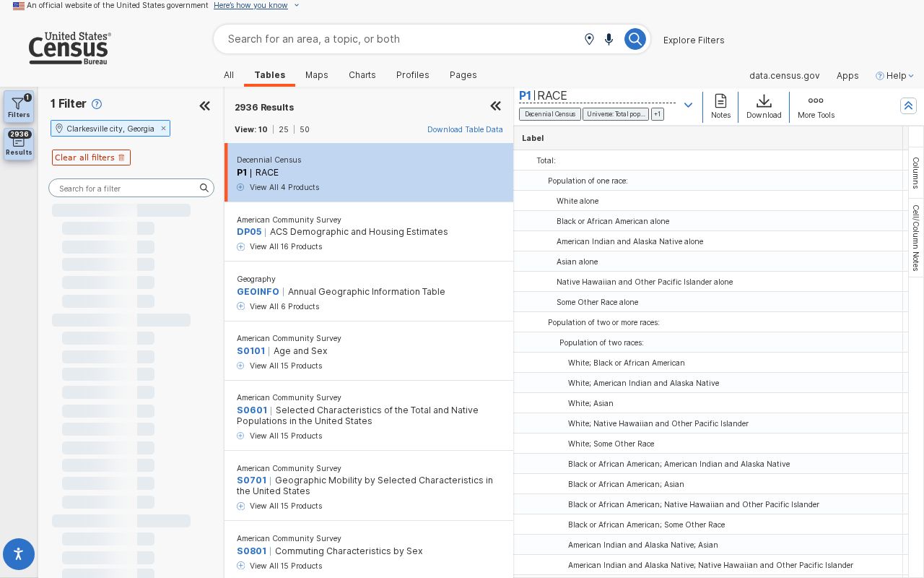Click the Results sidebar icon
The width and height of the screenshot is (924, 578).
tap(19, 143)
